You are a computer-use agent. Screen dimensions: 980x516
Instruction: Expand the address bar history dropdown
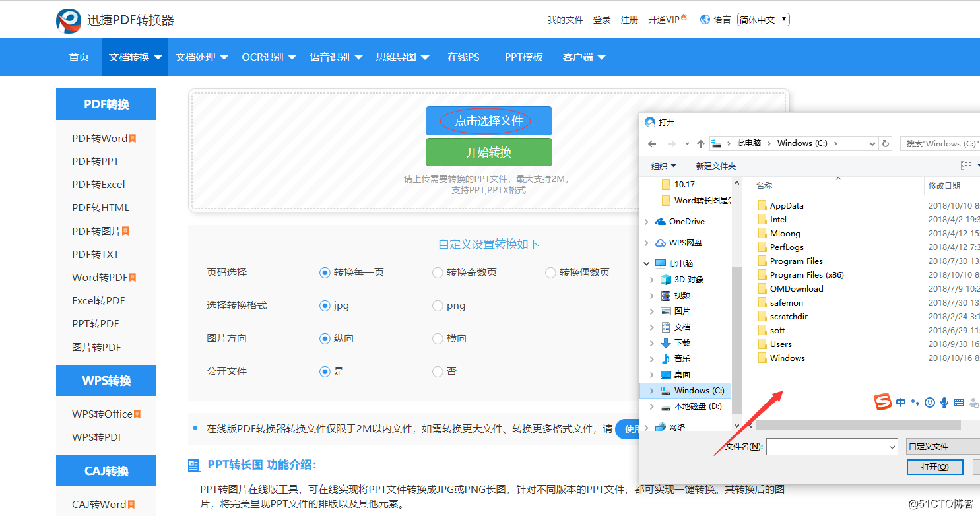point(872,143)
